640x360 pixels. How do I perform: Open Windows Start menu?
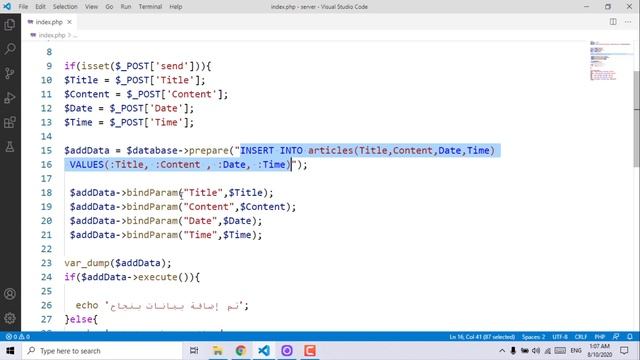[x=10, y=351]
